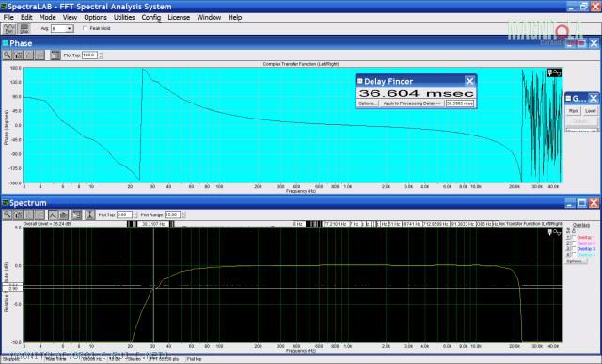Image resolution: width=602 pixels, height=364 pixels.
Task: Click the Run toolbar icon under File menu
Action: pos(9,29)
